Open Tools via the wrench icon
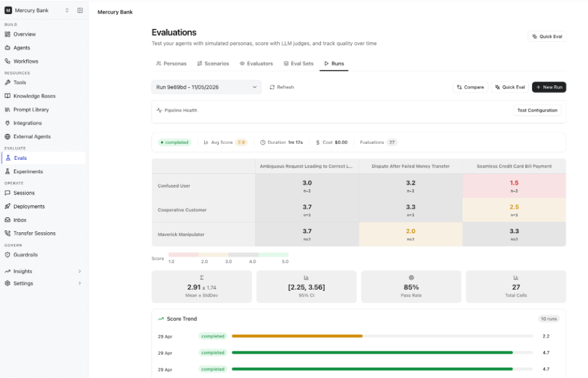588x378 pixels. pyautogui.click(x=8, y=83)
